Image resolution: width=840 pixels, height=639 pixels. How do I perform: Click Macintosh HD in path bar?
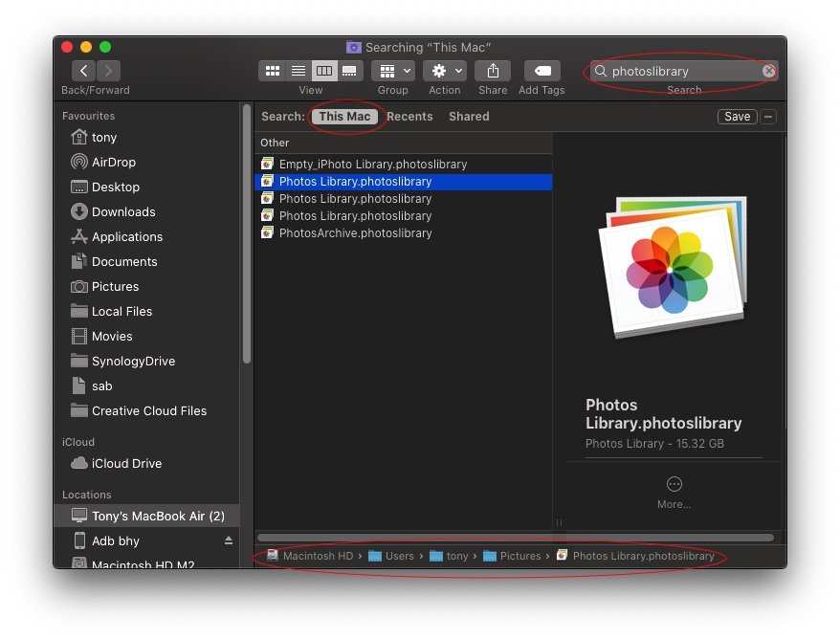(310, 556)
